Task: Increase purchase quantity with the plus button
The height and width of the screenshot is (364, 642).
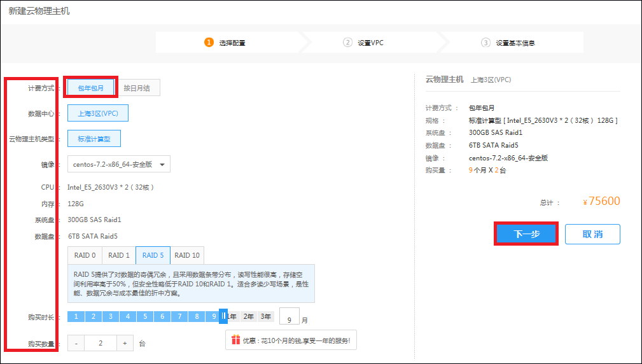Action: (x=124, y=343)
